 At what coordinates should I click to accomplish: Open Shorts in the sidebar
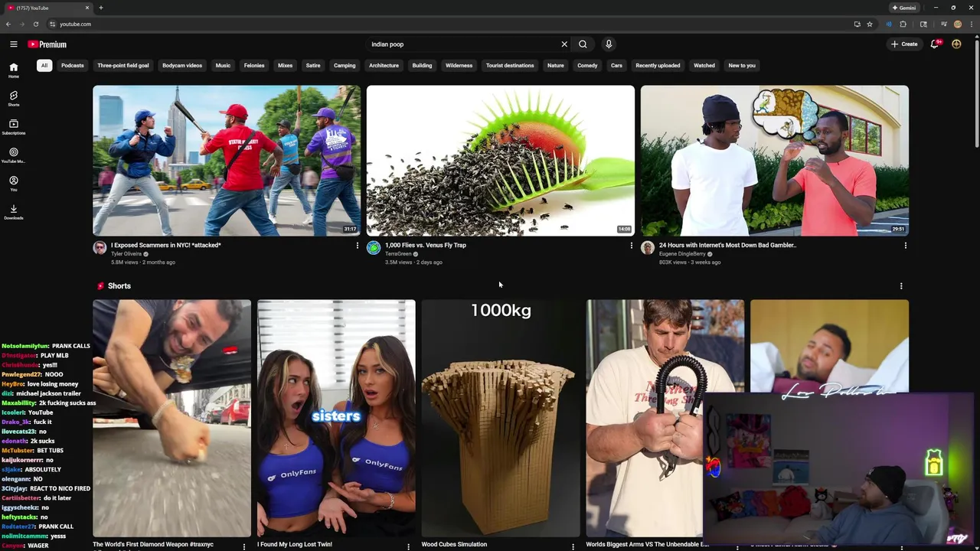(13, 99)
